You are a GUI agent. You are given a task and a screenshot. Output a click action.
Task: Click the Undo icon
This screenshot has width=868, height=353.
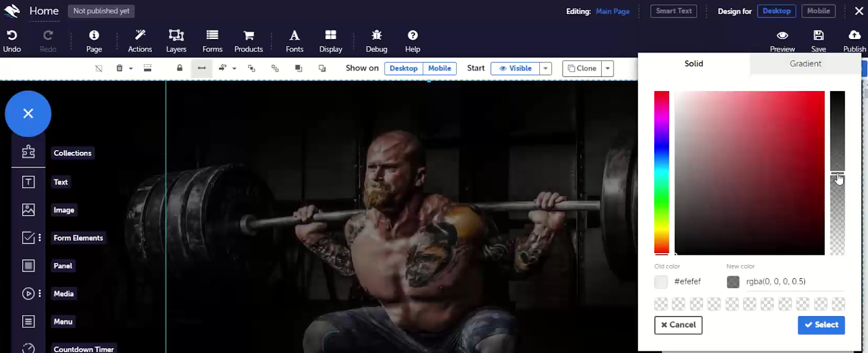pyautogui.click(x=12, y=35)
